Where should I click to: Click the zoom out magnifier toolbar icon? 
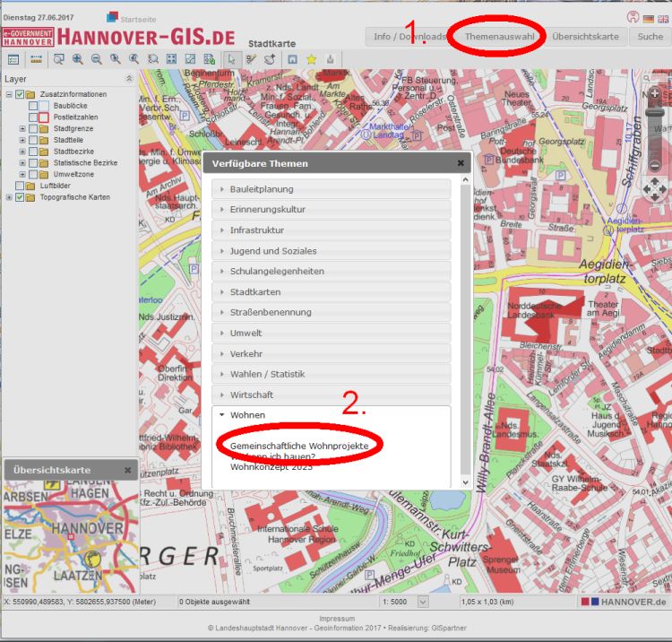(97, 59)
